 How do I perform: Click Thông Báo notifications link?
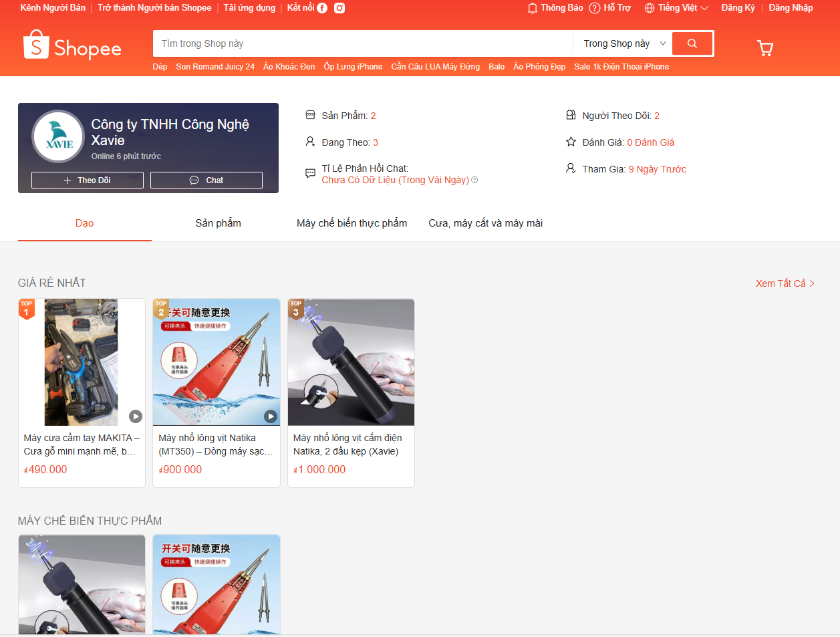click(555, 8)
